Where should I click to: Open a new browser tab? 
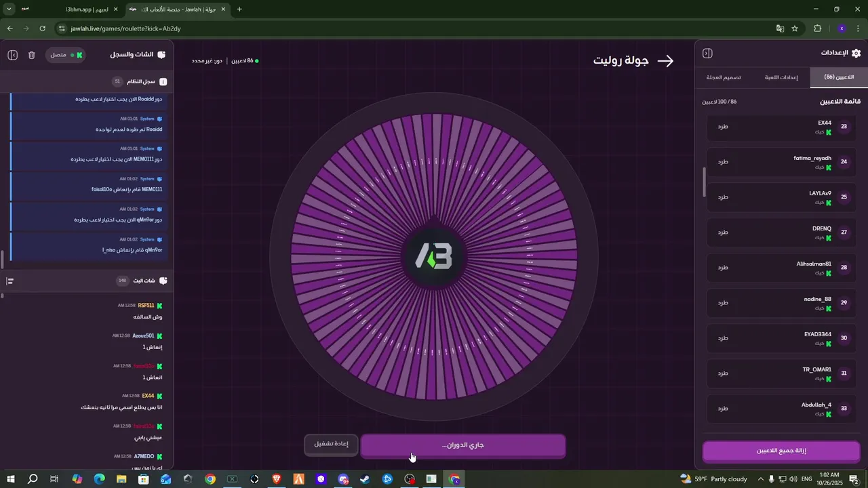pyautogui.click(x=239, y=9)
